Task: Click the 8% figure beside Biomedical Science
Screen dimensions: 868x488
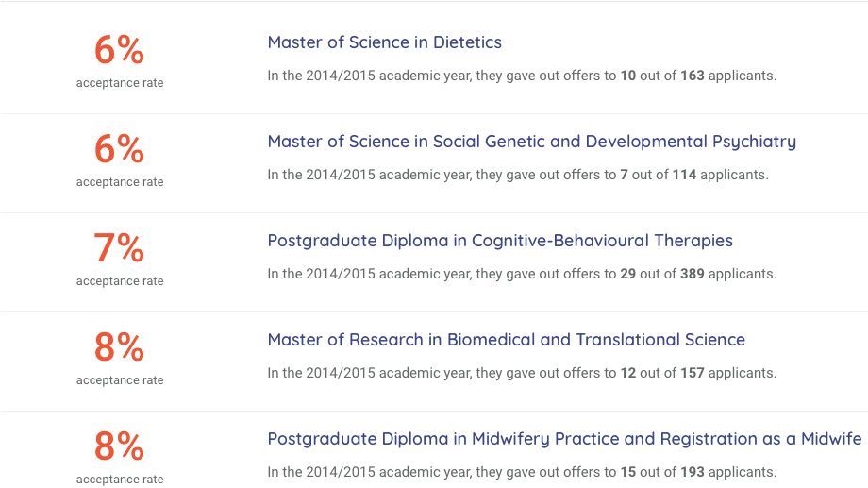Action: [119, 346]
